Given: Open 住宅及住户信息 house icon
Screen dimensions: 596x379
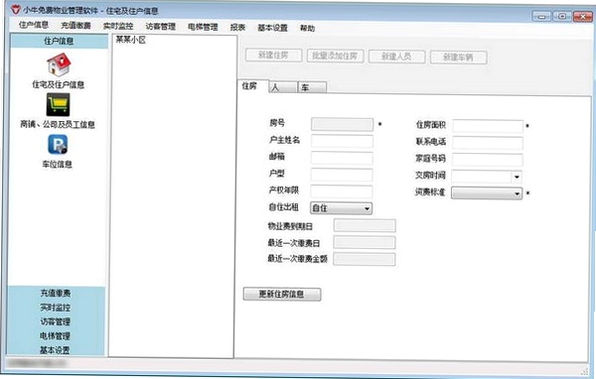Looking at the screenshot, I should pyautogui.click(x=59, y=65).
